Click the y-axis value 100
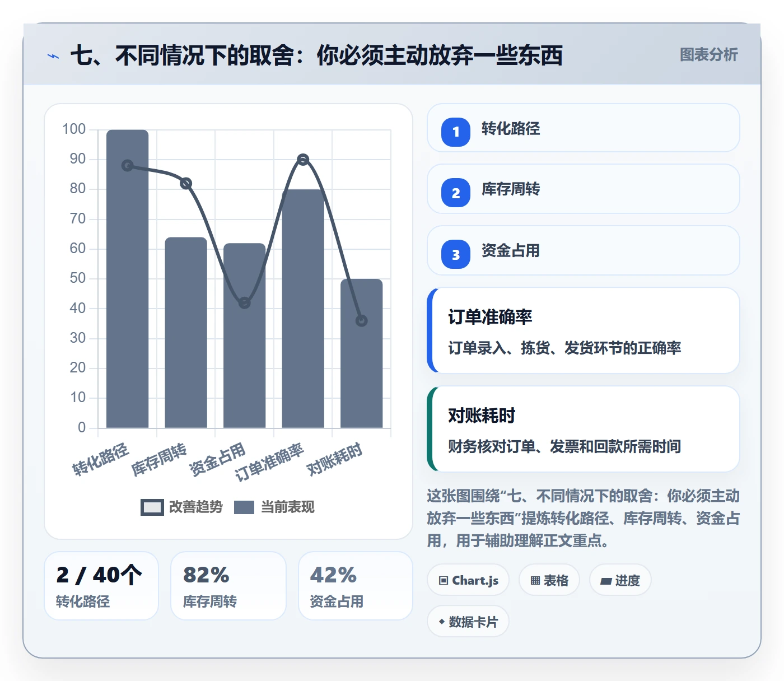 tap(74, 129)
